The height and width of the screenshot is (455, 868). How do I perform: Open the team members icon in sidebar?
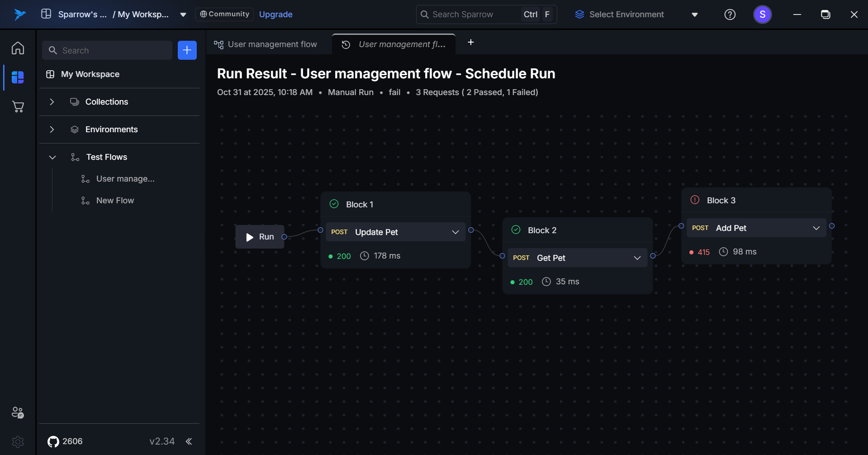[18, 412]
